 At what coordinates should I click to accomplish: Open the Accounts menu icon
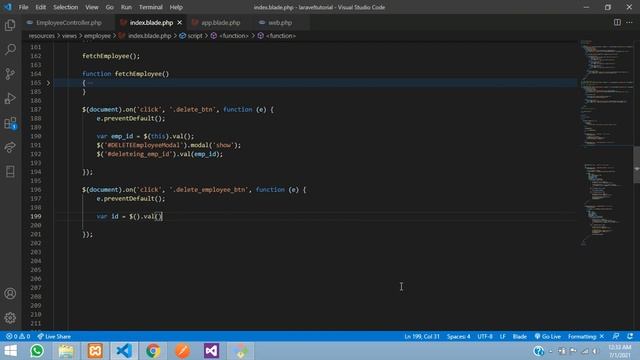pyautogui.click(x=10, y=293)
